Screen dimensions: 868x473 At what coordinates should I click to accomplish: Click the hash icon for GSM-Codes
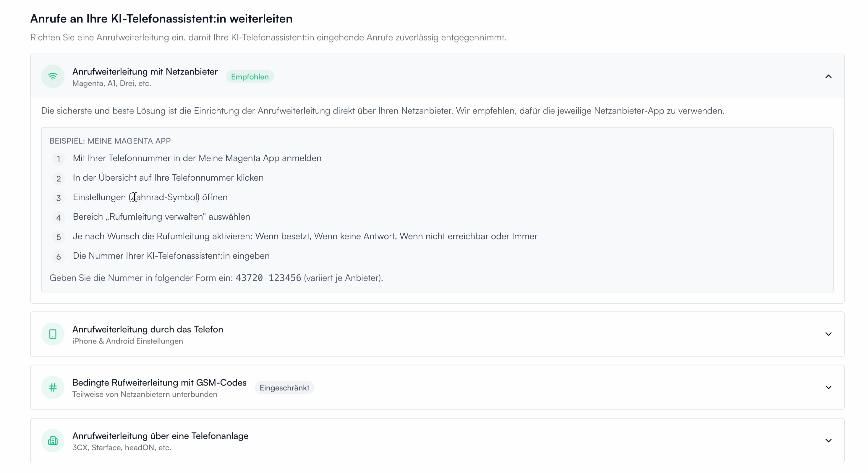point(53,388)
